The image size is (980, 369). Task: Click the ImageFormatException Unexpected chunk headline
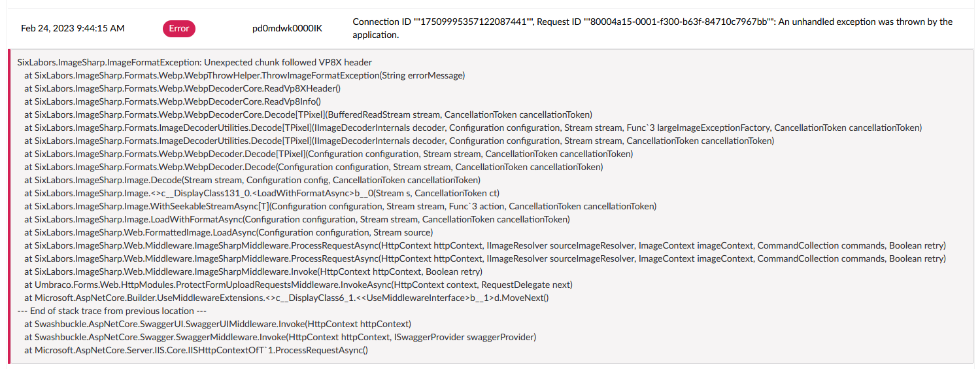[x=195, y=62]
